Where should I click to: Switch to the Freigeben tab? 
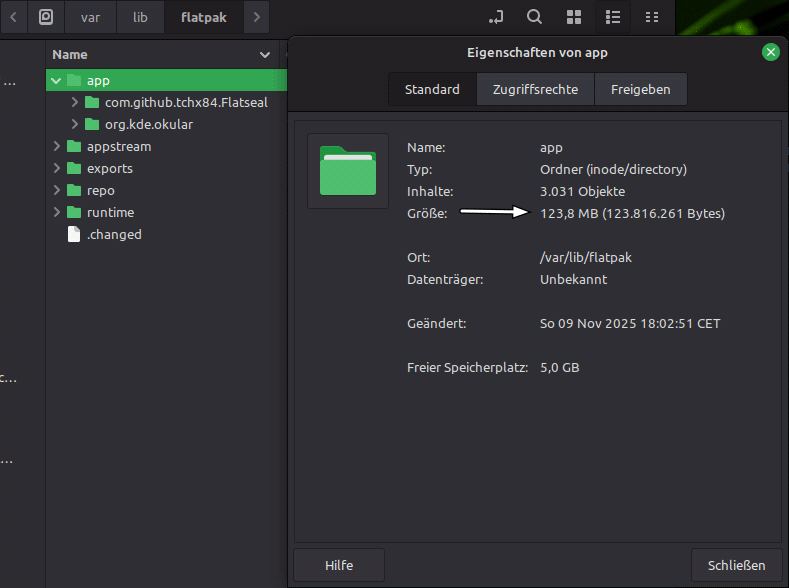tap(641, 90)
